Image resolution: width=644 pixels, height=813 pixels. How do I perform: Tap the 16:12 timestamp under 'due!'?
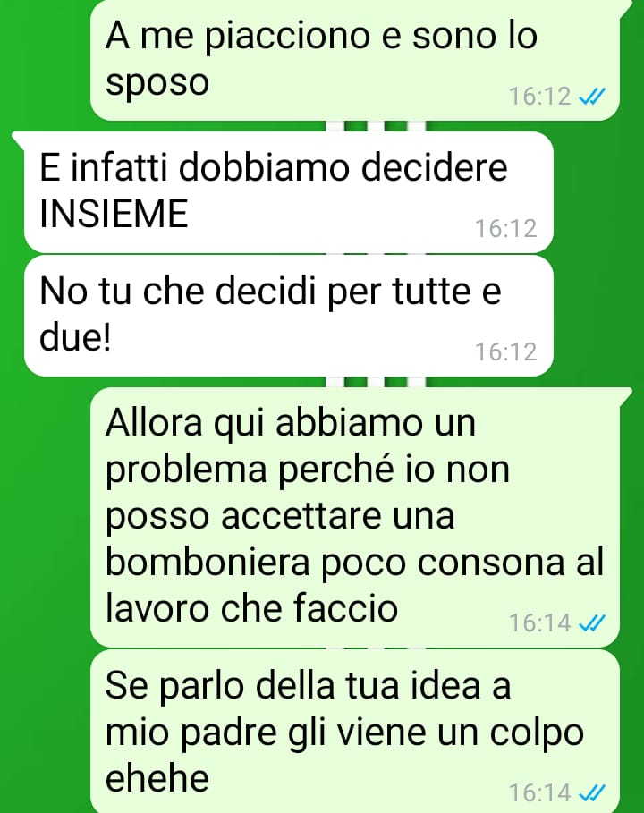(506, 352)
